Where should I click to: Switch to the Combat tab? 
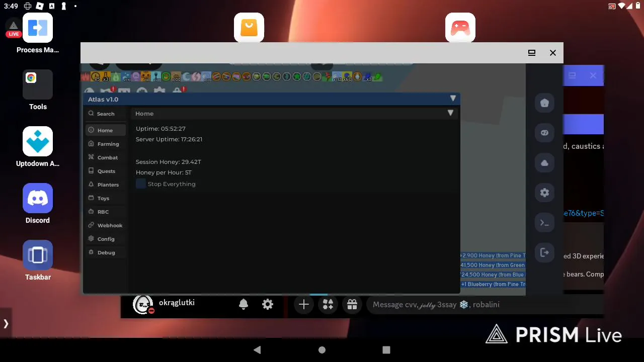(x=105, y=157)
